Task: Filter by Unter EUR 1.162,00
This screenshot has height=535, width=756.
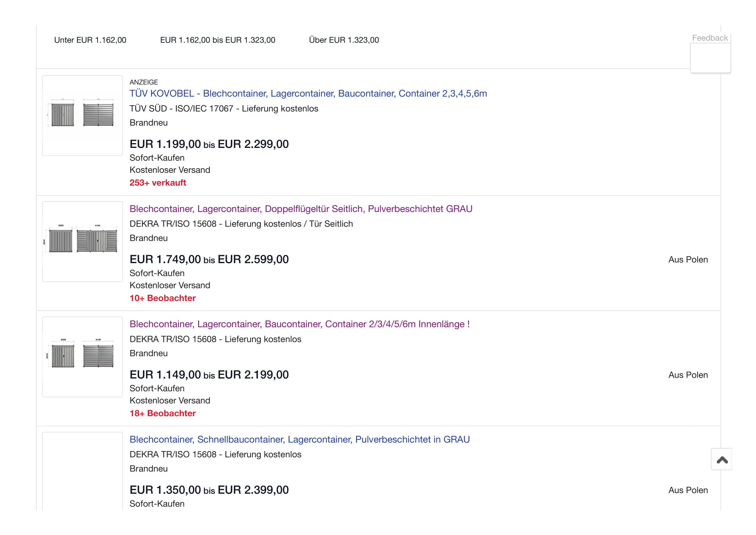Action: [x=90, y=40]
